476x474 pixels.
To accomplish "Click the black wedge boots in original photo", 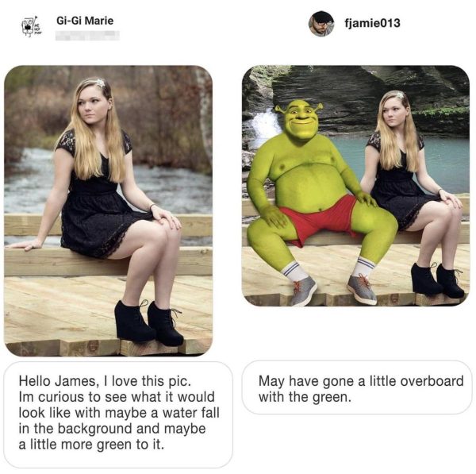I will tap(148, 322).
